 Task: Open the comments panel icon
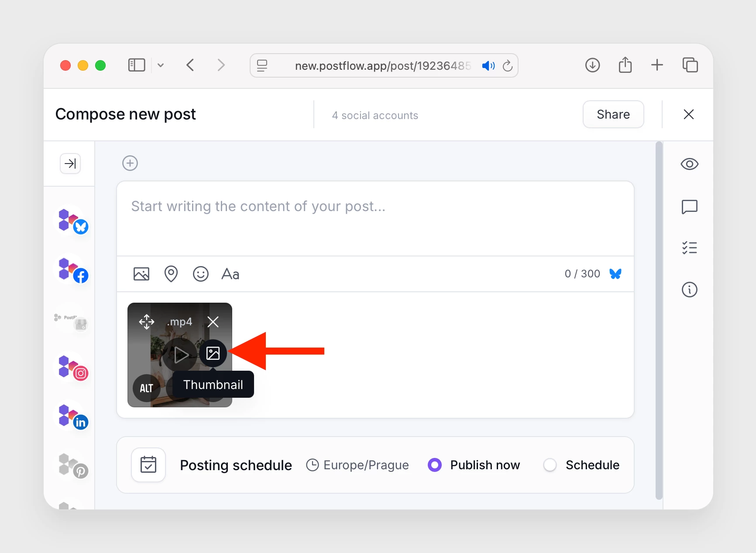coord(689,207)
